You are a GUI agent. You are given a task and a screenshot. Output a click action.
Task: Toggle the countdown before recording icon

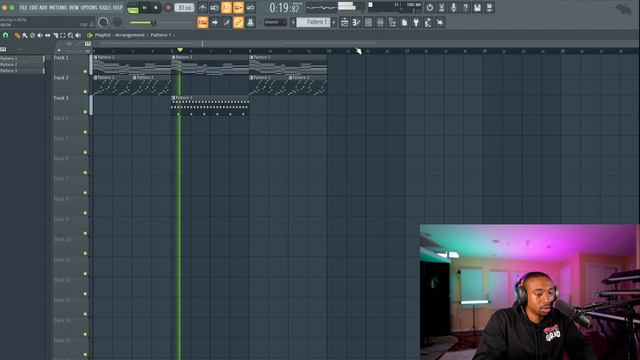tap(227, 8)
